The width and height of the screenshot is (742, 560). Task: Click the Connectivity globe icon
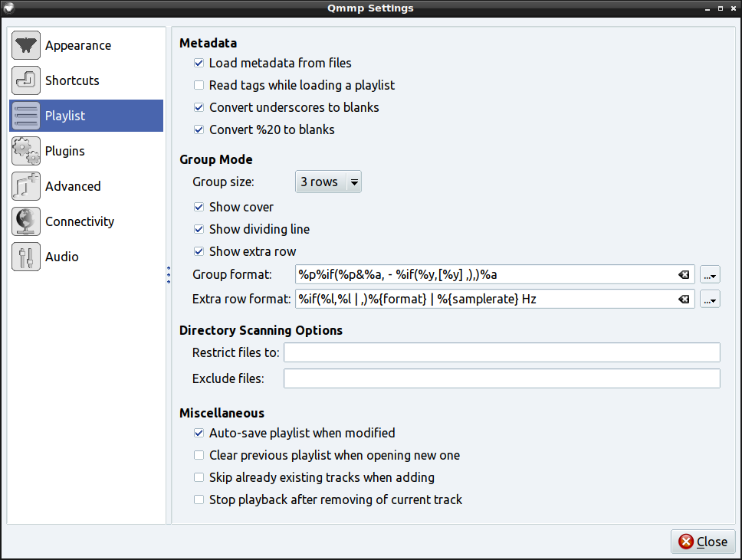click(x=26, y=222)
